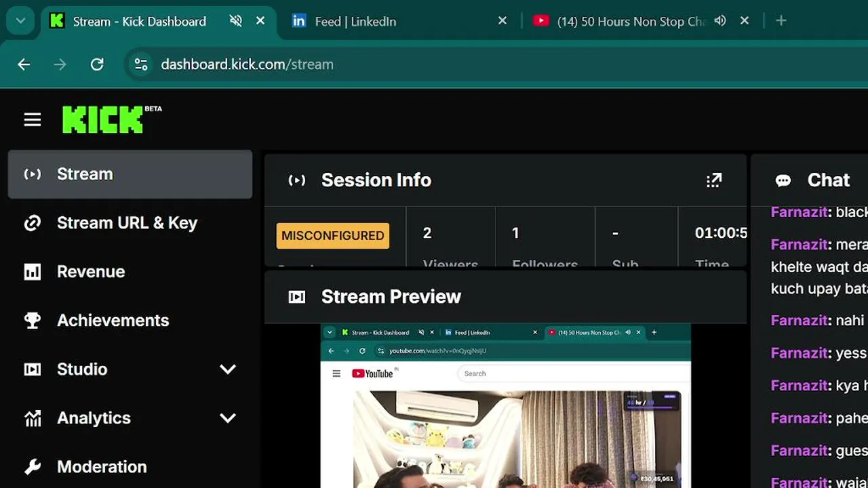The width and height of the screenshot is (868, 488).
Task: Click the followers count value 1
Action: point(515,233)
